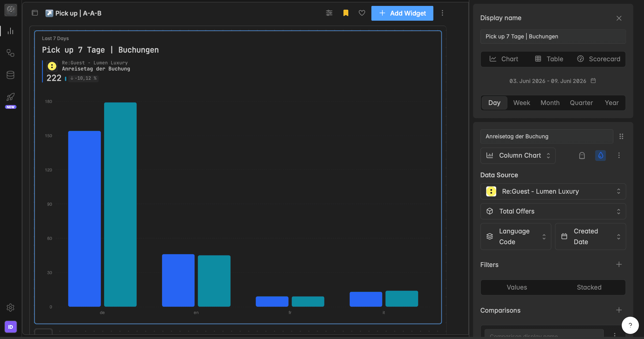The height and width of the screenshot is (339, 644).
Task: Open the database icon in sidebar
Action: pos(10,75)
